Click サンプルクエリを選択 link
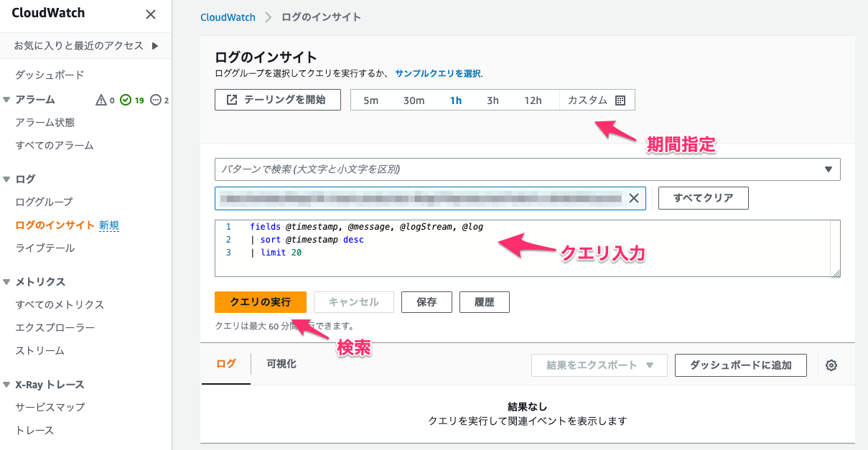The image size is (868, 450). 438,73
